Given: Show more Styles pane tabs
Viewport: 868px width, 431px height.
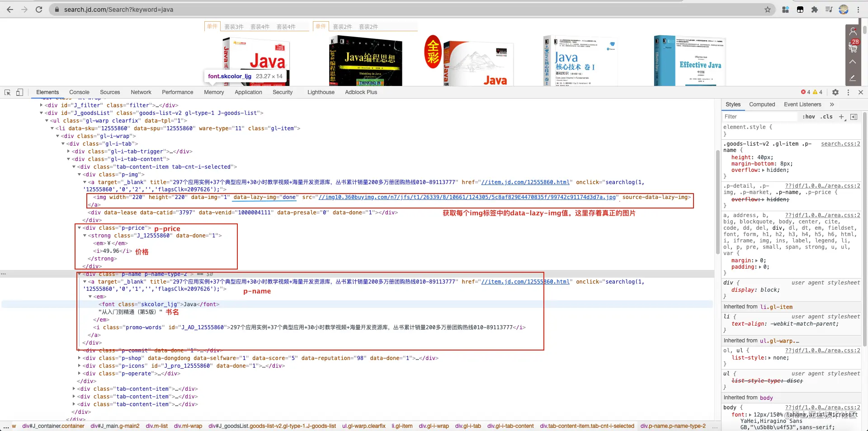Looking at the screenshot, I should (832, 104).
